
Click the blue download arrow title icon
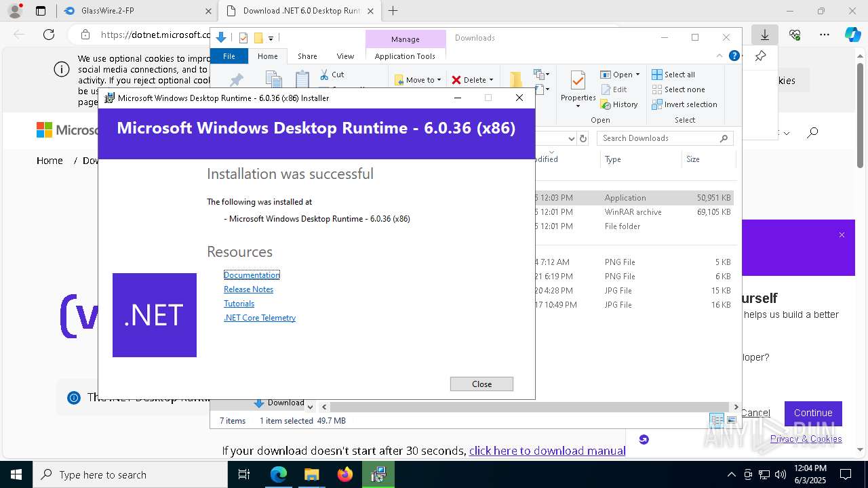[x=220, y=37]
